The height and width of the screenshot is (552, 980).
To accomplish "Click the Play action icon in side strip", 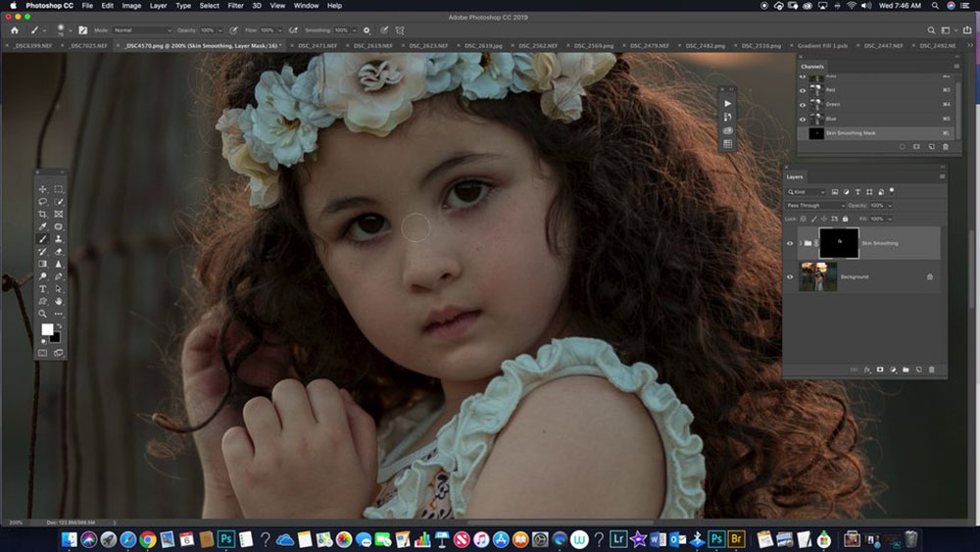I will point(727,103).
